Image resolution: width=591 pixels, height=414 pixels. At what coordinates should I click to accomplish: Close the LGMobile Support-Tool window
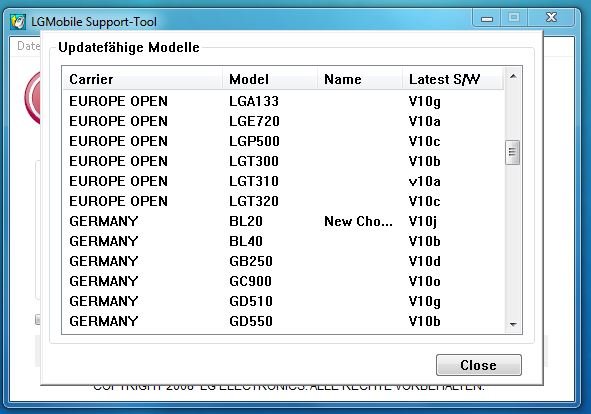coord(551,18)
